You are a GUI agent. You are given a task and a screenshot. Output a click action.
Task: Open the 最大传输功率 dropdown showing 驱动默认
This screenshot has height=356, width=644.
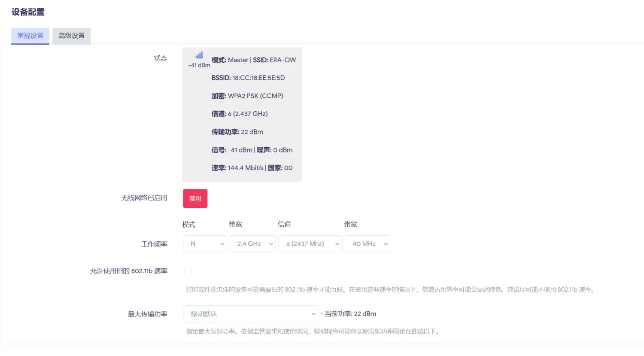(x=250, y=313)
